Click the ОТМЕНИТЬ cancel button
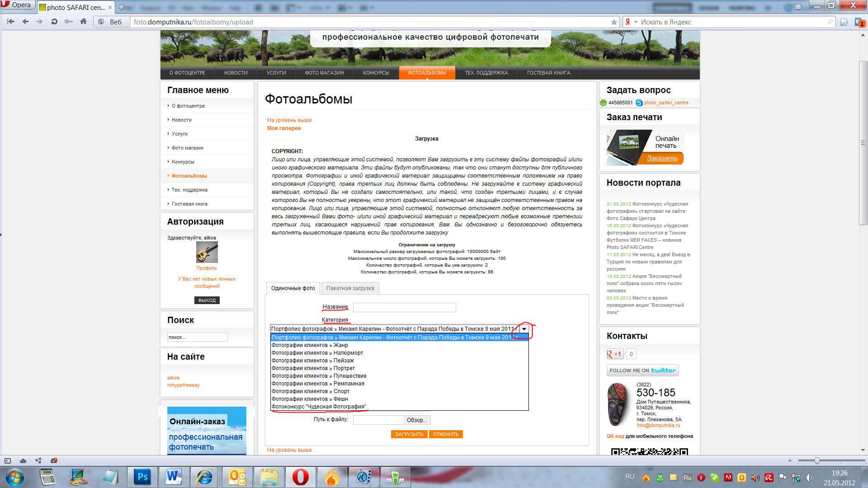 tap(446, 434)
